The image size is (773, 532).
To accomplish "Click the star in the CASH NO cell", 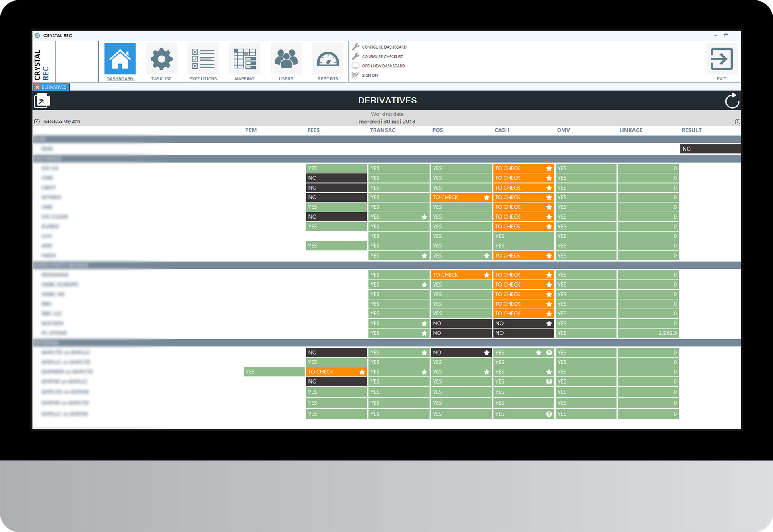I will click(549, 324).
